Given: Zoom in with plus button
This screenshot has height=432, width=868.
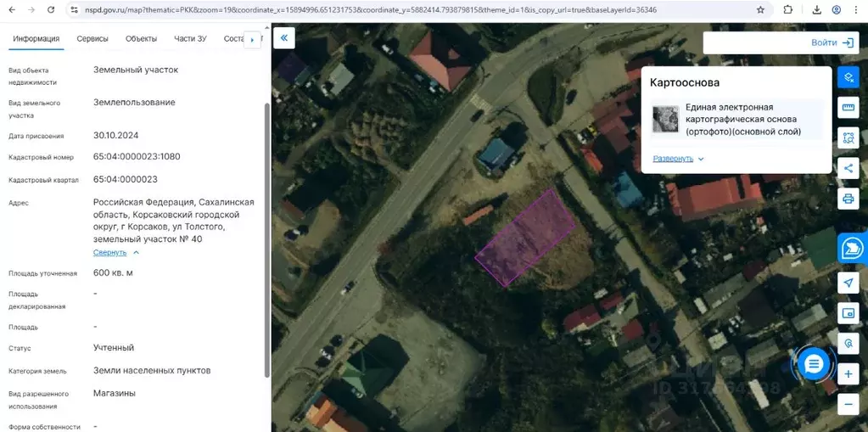Looking at the screenshot, I should click(x=848, y=373).
